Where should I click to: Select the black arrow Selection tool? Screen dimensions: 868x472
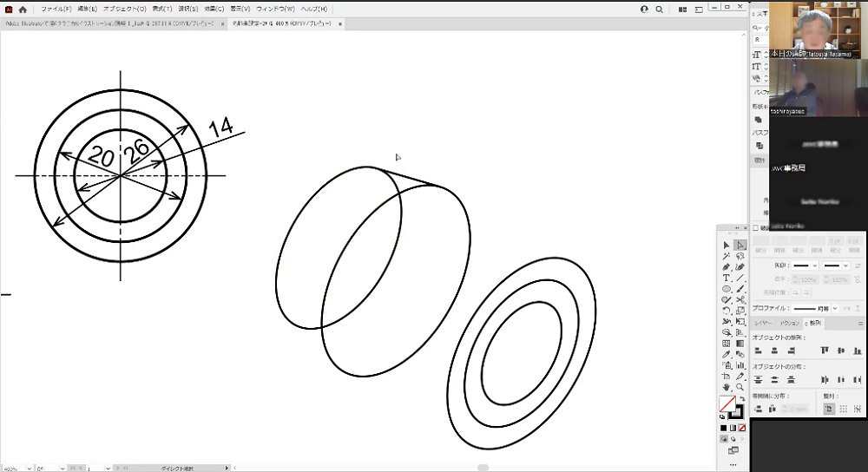click(x=727, y=246)
